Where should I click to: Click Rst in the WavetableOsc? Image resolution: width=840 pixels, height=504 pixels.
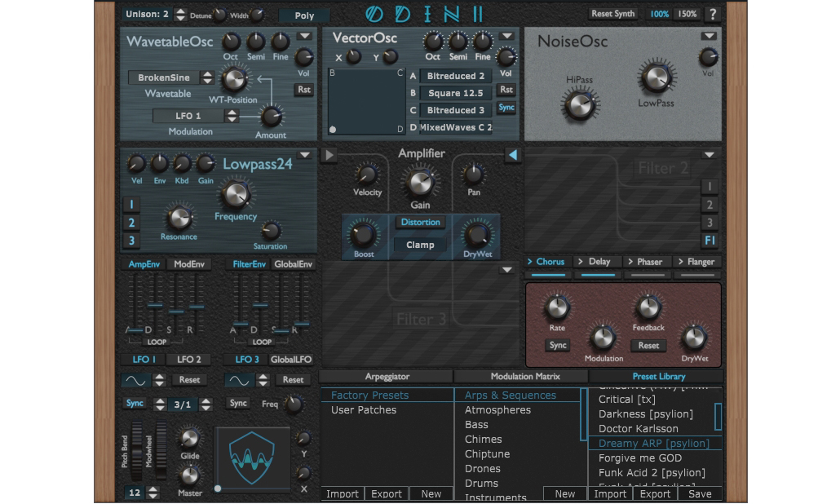303,90
